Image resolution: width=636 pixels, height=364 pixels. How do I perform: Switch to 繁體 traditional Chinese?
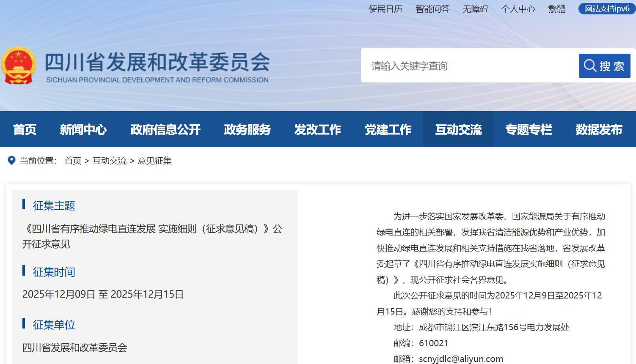pos(556,9)
